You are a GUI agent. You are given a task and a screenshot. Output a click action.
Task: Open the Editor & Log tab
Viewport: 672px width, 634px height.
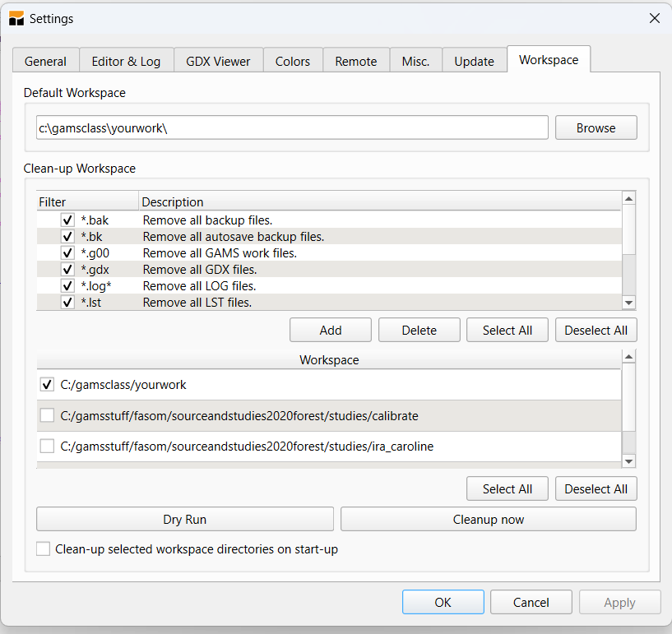coord(126,61)
